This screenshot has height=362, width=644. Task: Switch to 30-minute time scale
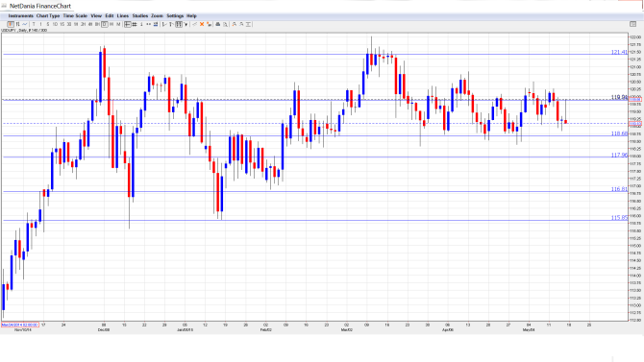[69, 24]
